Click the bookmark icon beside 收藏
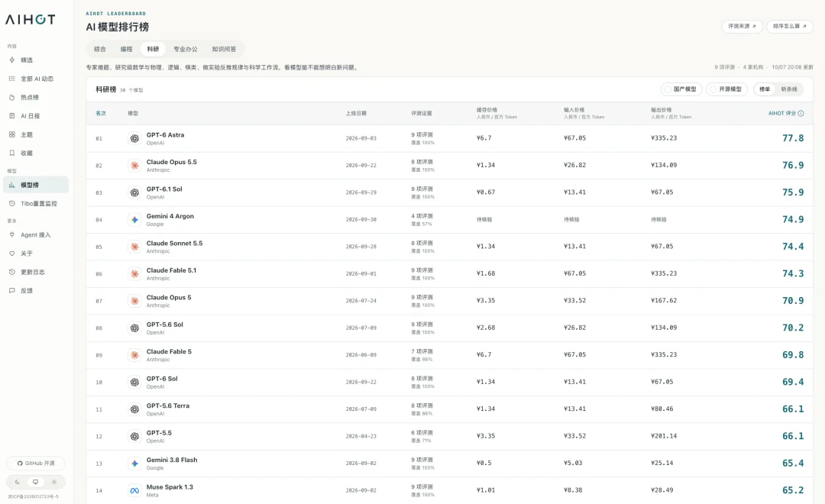This screenshot has width=825, height=504. pos(12,153)
